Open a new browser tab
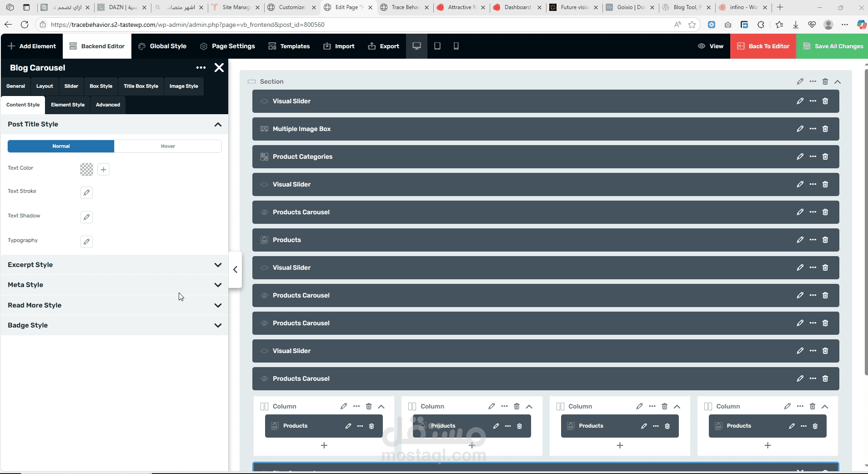This screenshot has width=868, height=474. [780, 7]
